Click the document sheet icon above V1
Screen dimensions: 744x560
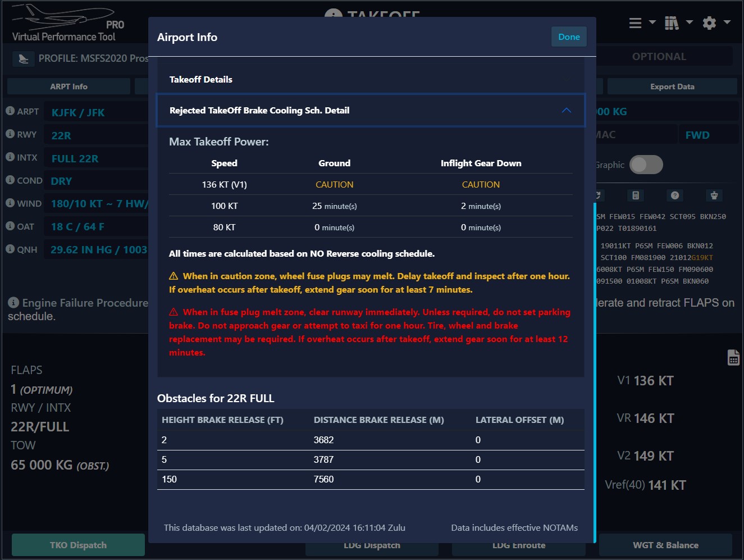(x=733, y=357)
